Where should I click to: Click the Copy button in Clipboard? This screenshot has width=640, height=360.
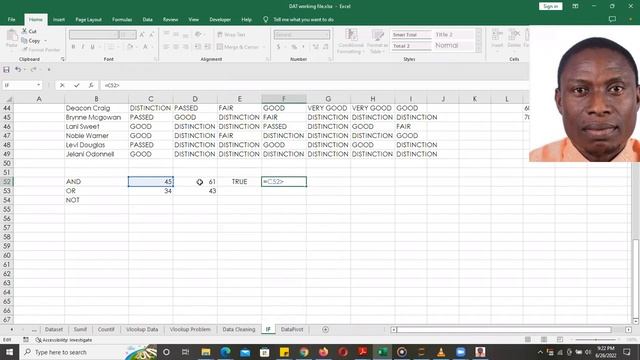coord(31,41)
